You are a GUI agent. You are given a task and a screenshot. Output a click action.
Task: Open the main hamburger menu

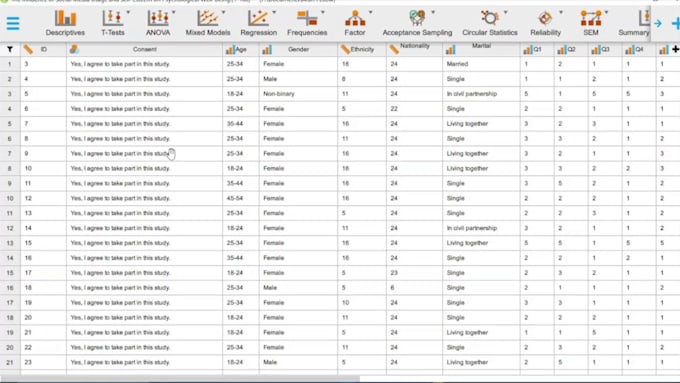[13, 23]
